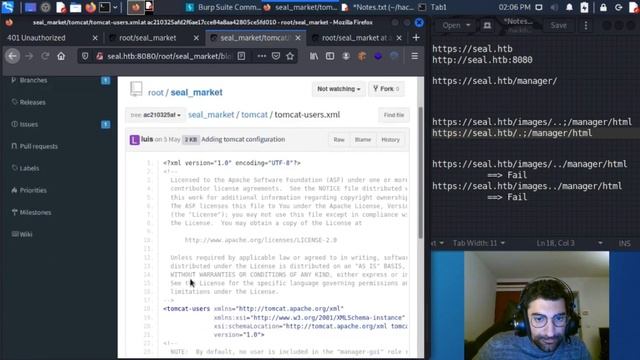Click the Find file button

393,115
